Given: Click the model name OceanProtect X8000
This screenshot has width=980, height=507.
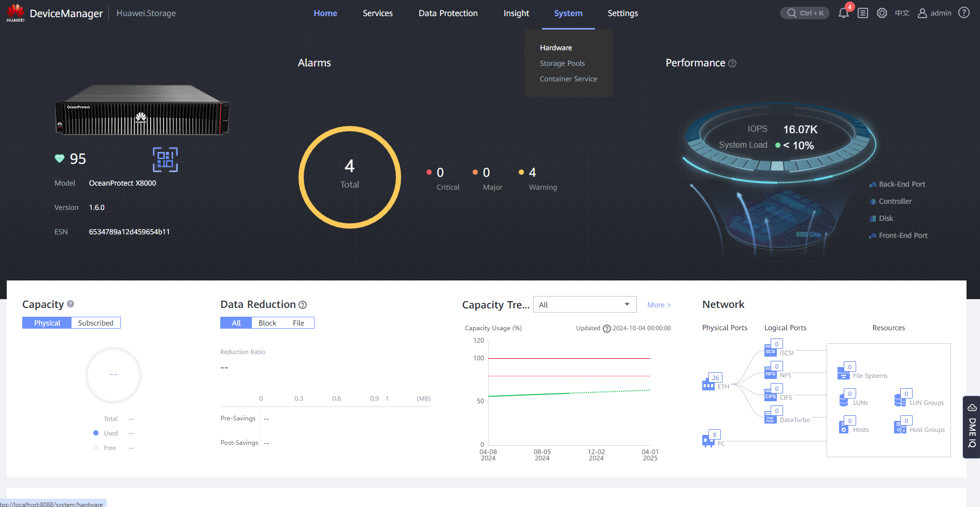Looking at the screenshot, I should [x=122, y=183].
